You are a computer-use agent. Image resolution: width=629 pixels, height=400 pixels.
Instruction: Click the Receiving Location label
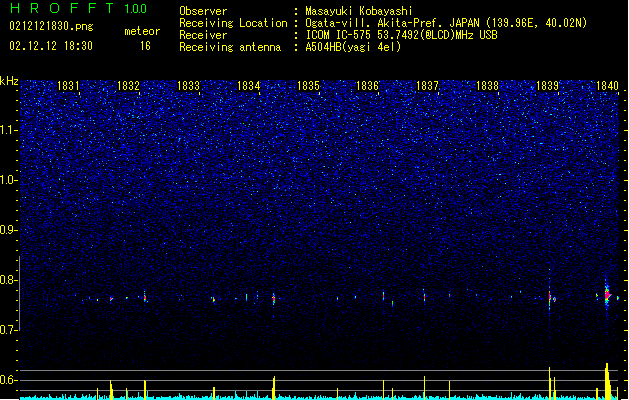click(x=233, y=23)
